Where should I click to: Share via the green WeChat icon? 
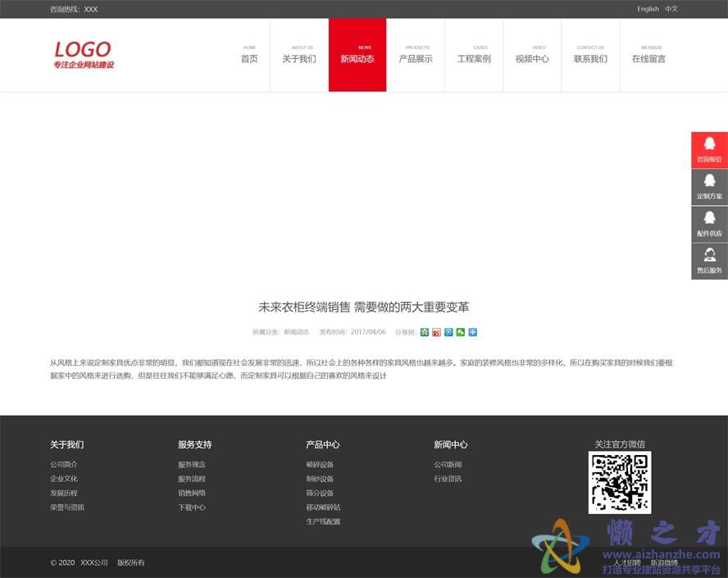(461, 332)
